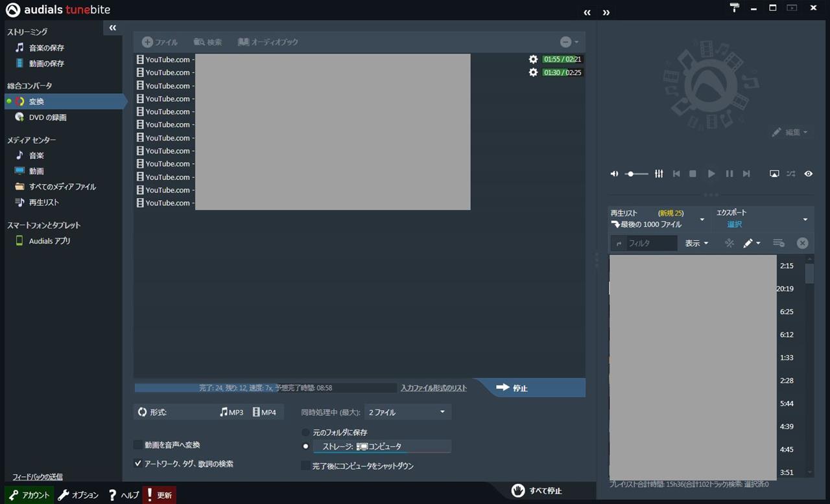Open フィードバックの送信 link

38,477
